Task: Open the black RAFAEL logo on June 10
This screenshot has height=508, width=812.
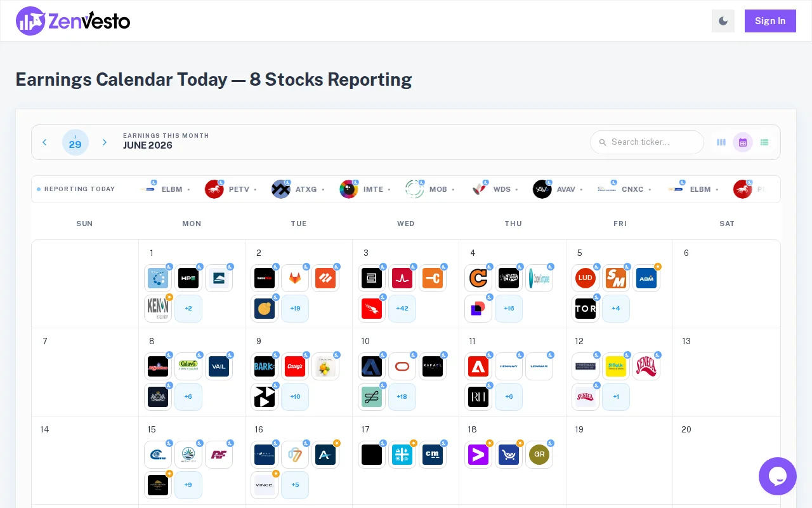Action: (x=433, y=366)
